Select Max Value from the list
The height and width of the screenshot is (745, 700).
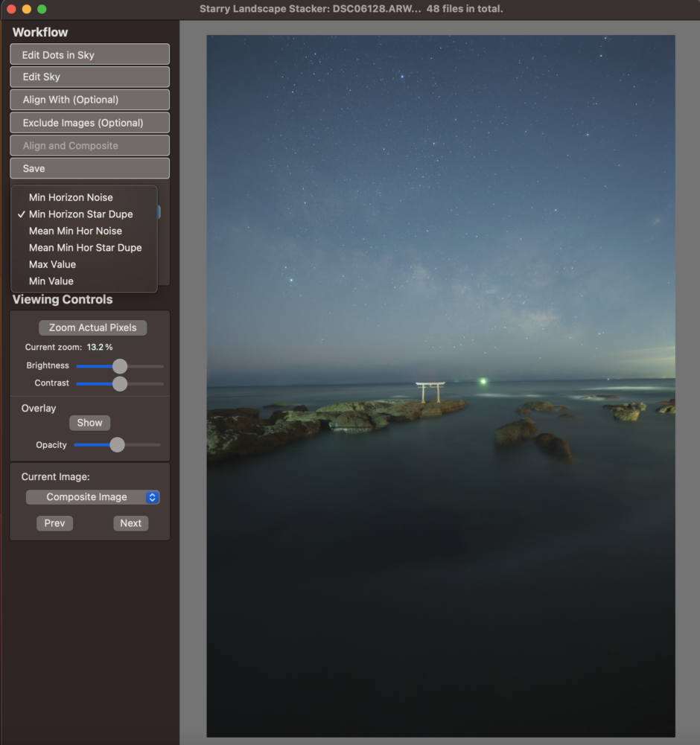click(x=52, y=264)
